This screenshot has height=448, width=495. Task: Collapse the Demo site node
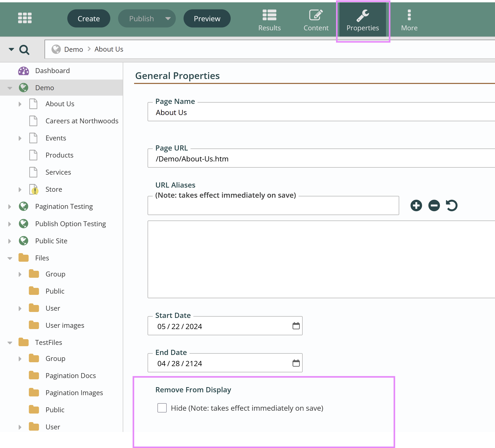point(10,88)
